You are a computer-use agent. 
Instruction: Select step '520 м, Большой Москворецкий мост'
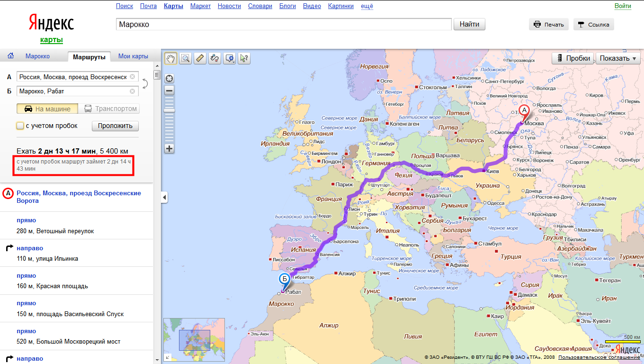coord(69,342)
